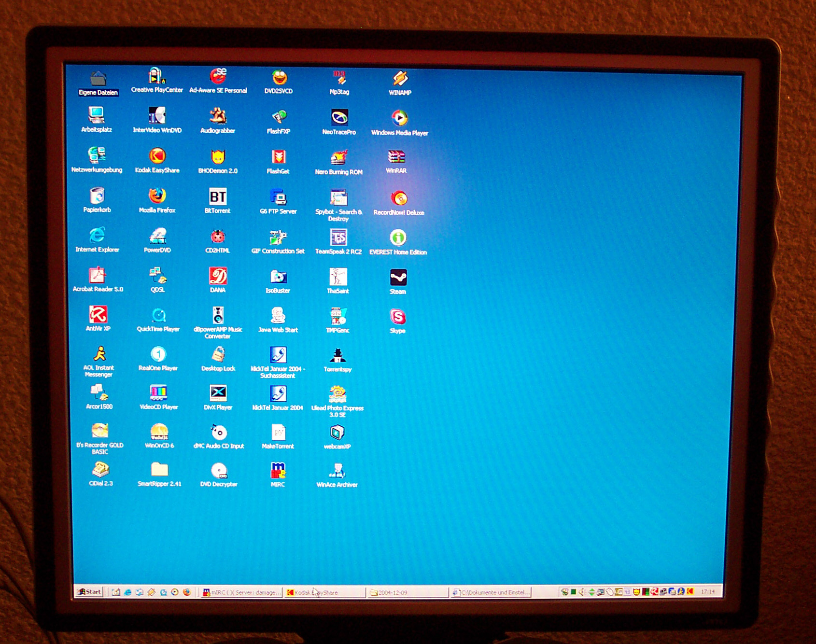Switch to the mIRC taskbar window
Viewport: 816px width, 644px height.
pyautogui.click(x=241, y=592)
